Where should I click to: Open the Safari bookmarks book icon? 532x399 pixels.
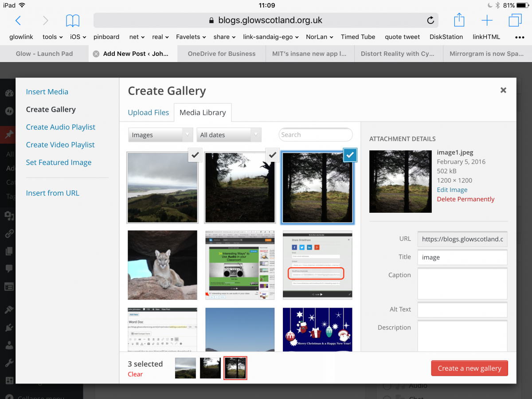pyautogui.click(x=73, y=20)
